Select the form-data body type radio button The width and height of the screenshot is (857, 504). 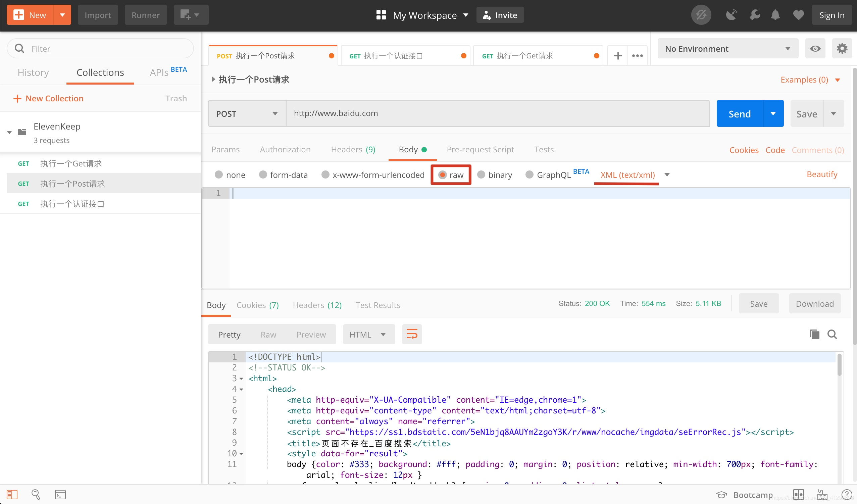point(263,174)
